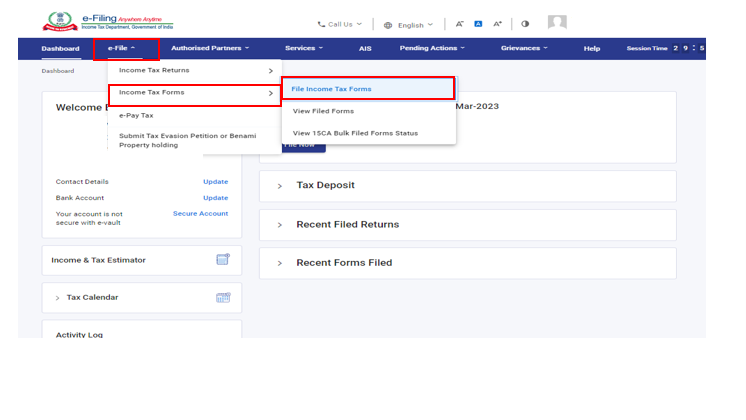Open the Call Us phone dropdown
The width and height of the screenshot is (746, 420).
point(340,24)
